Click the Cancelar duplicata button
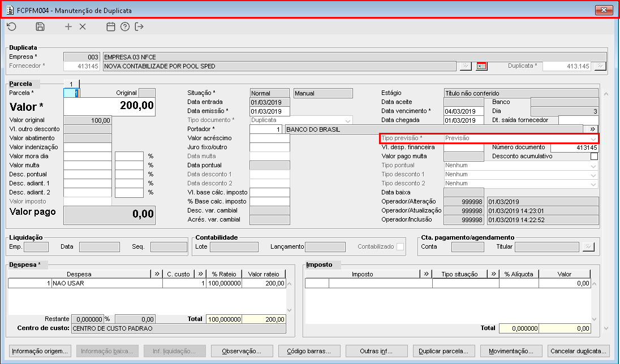The height and width of the screenshot is (364, 620). pyautogui.click(x=578, y=351)
